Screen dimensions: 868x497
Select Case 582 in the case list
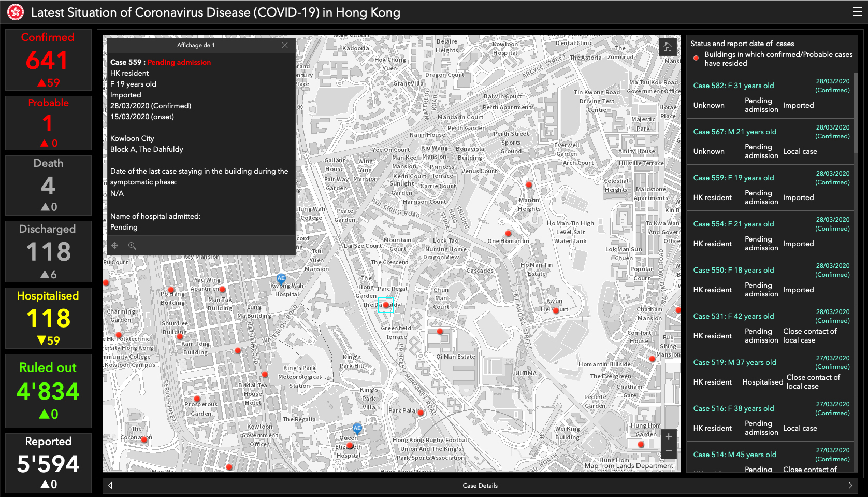[x=771, y=96]
